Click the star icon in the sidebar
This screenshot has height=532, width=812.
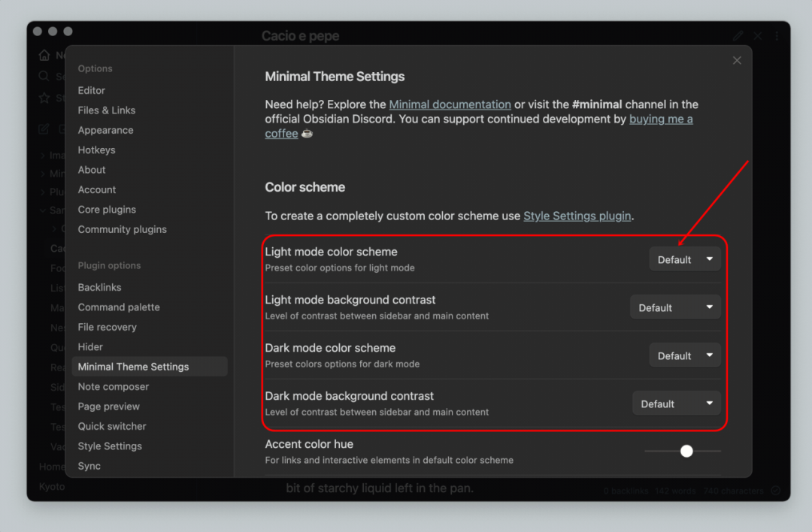[x=44, y=98]
